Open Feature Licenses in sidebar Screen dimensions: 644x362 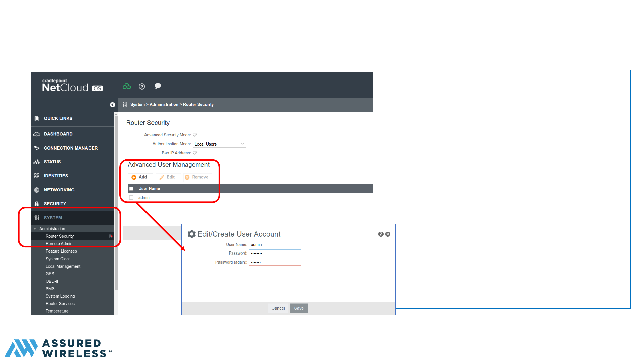pyautogui.click(x=61, y=251)
